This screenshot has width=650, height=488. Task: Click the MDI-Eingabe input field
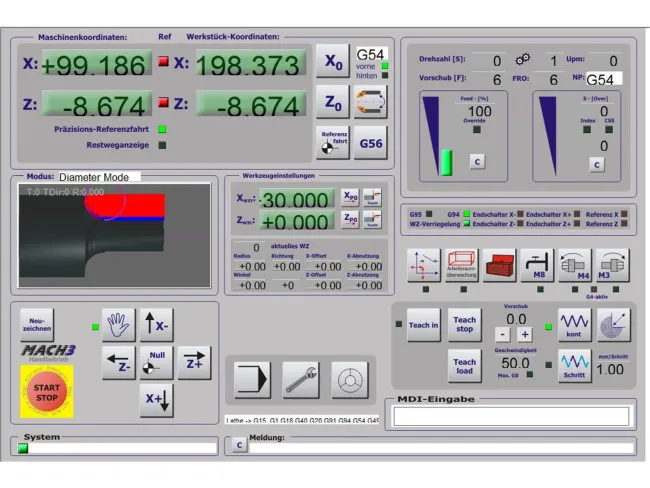pos(510,416)
